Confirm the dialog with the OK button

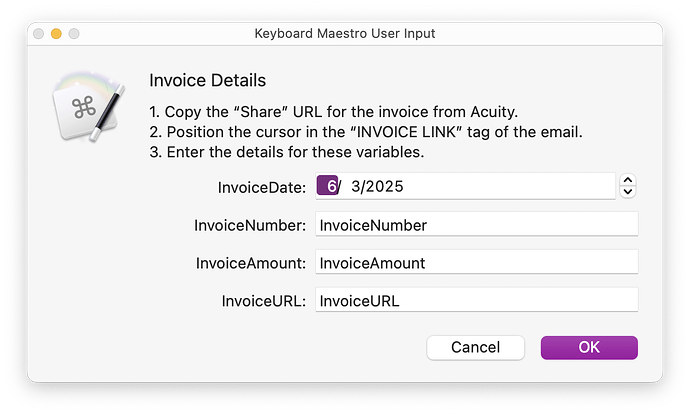tap(589, 347)
